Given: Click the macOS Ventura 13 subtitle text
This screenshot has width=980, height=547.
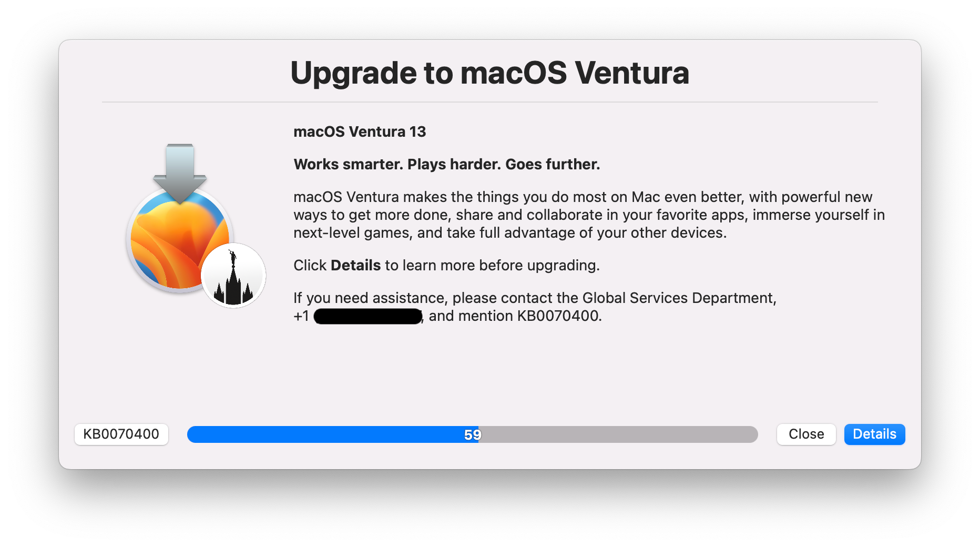Looking at the screenshot, I should tap(360, 131).
